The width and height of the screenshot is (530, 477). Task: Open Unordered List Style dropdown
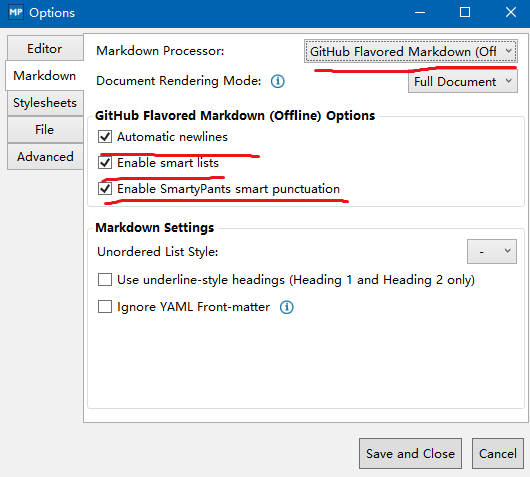[x=492, y=252]
